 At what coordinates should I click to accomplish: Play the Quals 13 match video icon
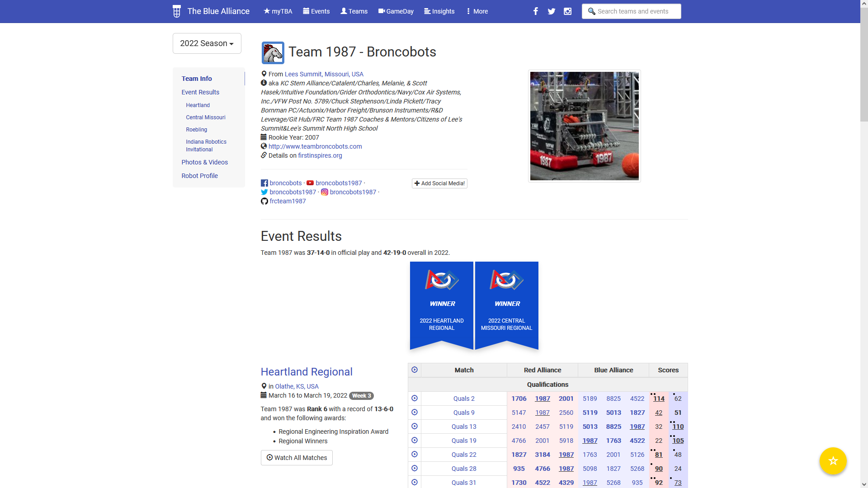pos(415,426)
